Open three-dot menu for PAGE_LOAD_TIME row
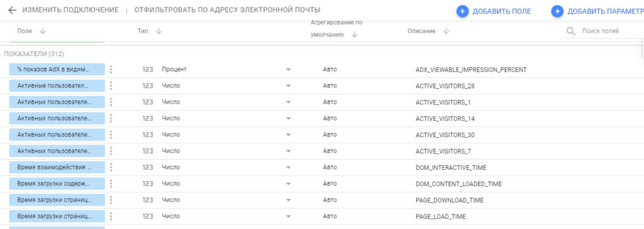This screenshot has width=644, height=229. click(x=111, y=216)
